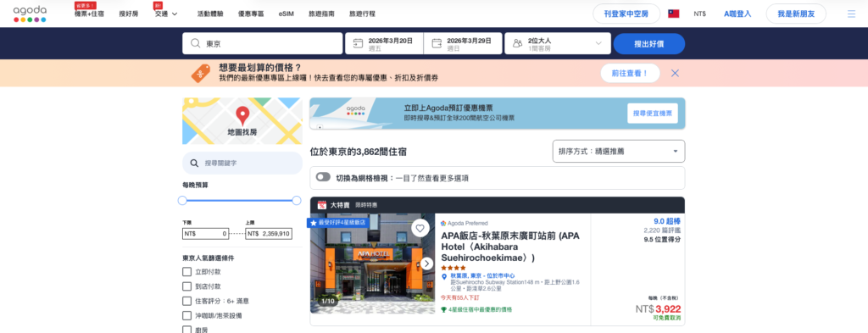Open the APA Hotel photo thumbnail
The height and width of the screenshot is (333, 868).
[372, 264]
